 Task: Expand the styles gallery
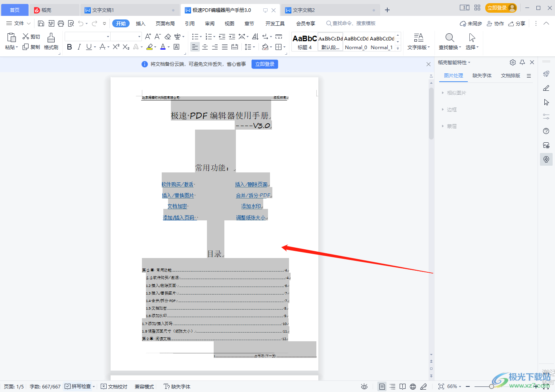(398, 48)
